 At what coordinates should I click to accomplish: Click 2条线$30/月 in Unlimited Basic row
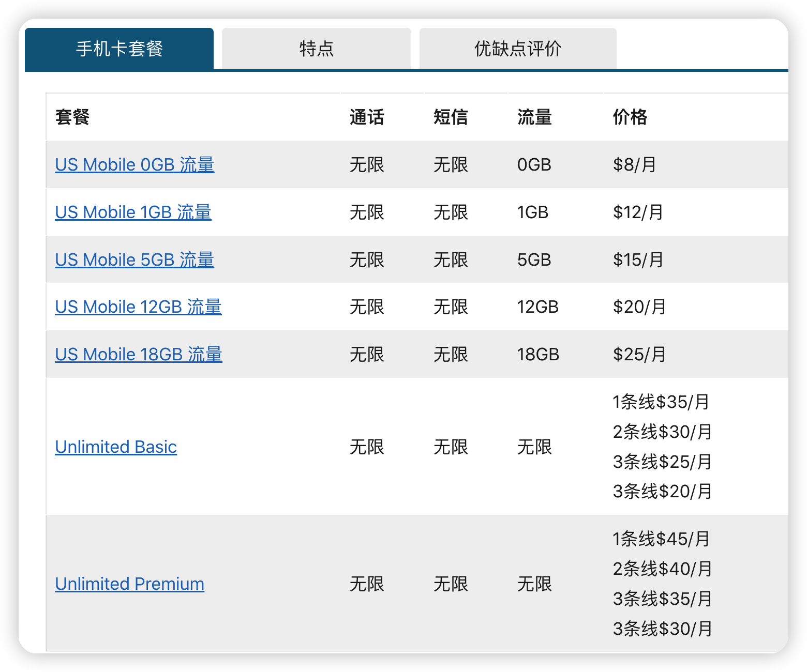click(662, 432)
